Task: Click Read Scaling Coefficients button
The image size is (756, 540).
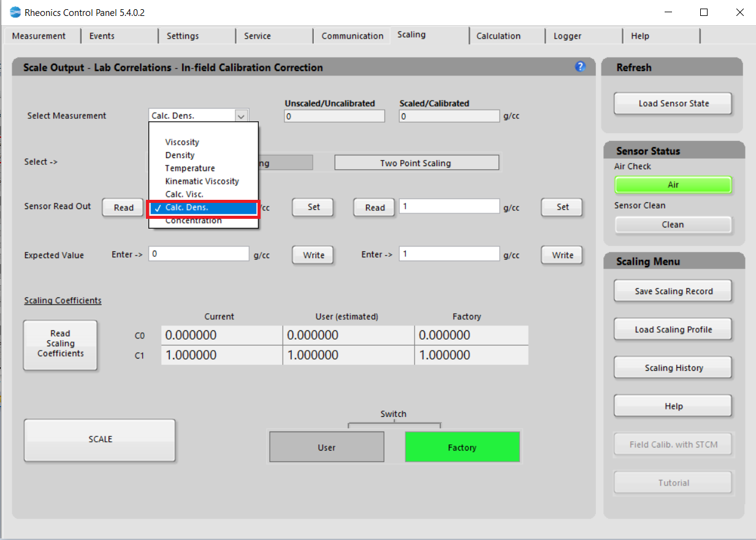Action: 60,344
